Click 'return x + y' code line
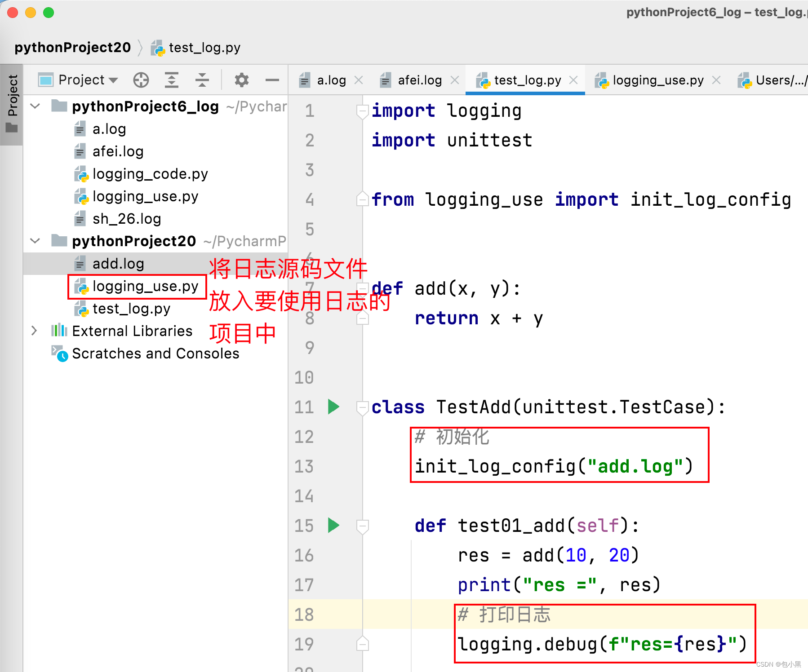The height and width of the screenshot is (672, 808). [479, 318]
